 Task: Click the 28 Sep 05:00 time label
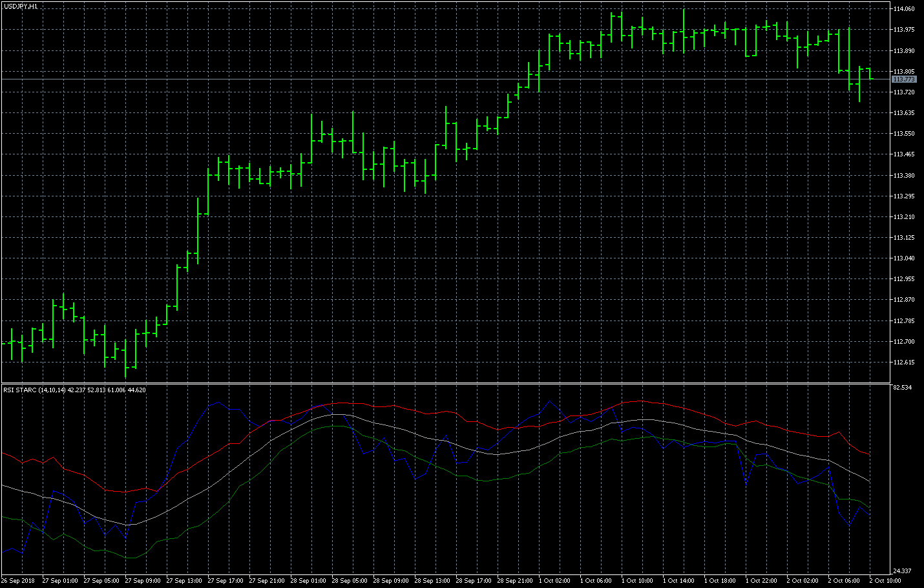coord(350,581)
